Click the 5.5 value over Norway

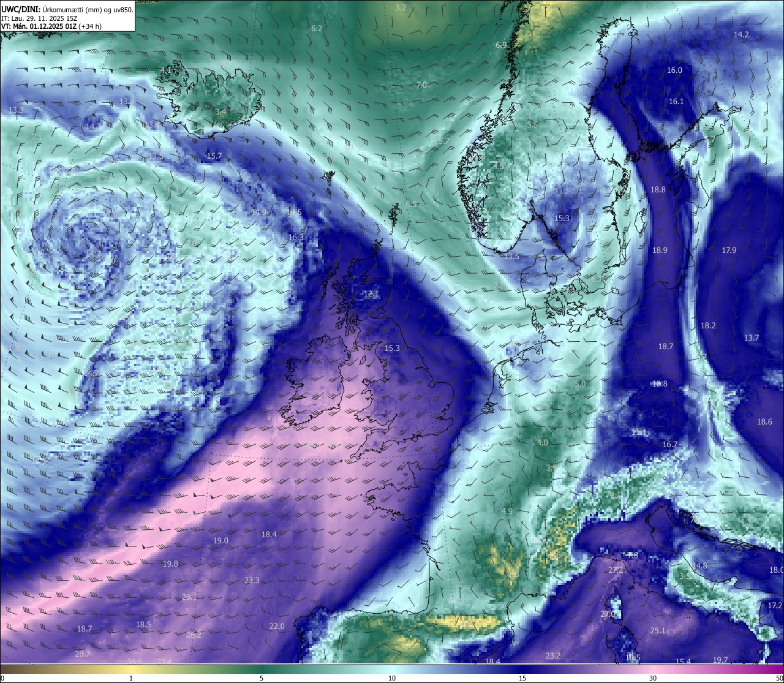point(532,124)
